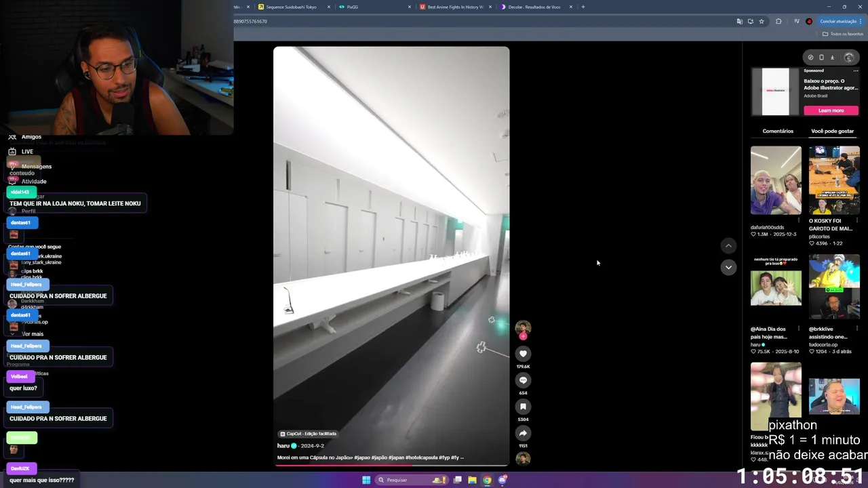Open comments via the speech bubble icon

click(523, 380)
